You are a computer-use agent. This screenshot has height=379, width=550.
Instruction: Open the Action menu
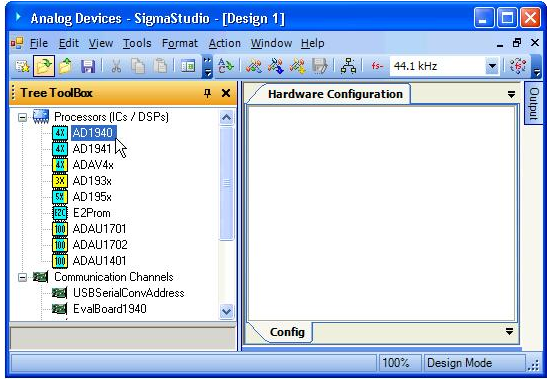click(225, 43)
